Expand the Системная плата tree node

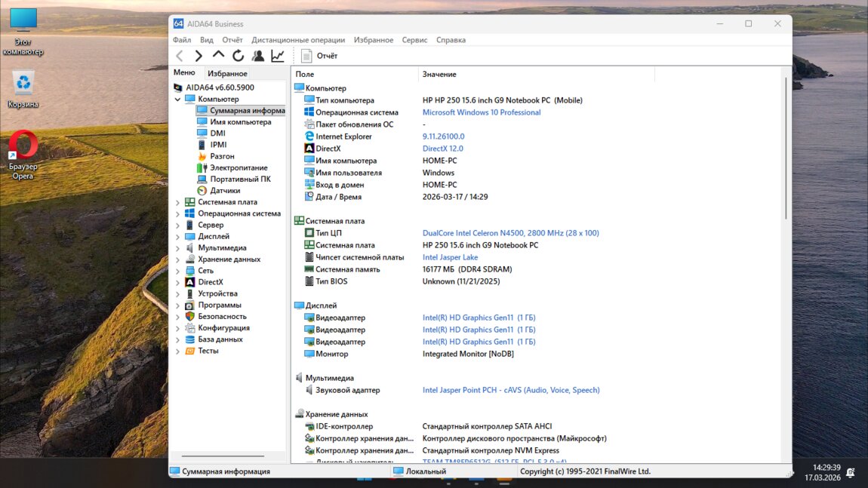[x=178, y=202]
